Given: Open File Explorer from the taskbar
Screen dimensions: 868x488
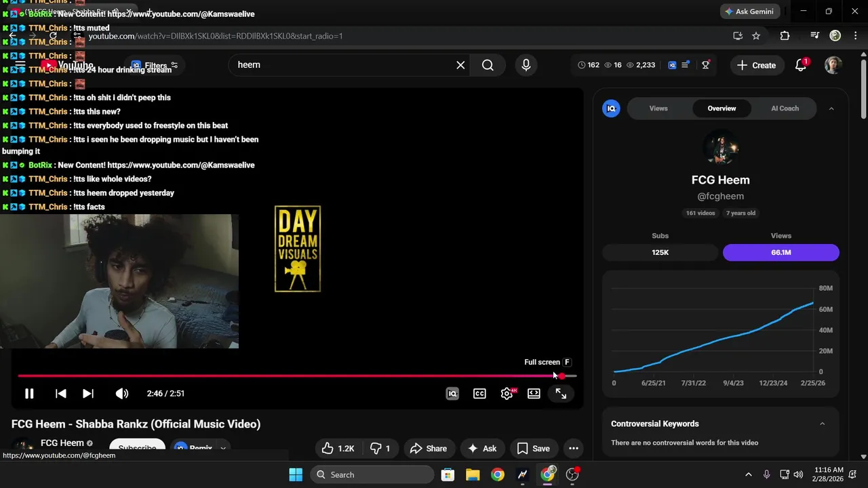Looking at the screenshot, I should 473,474.
